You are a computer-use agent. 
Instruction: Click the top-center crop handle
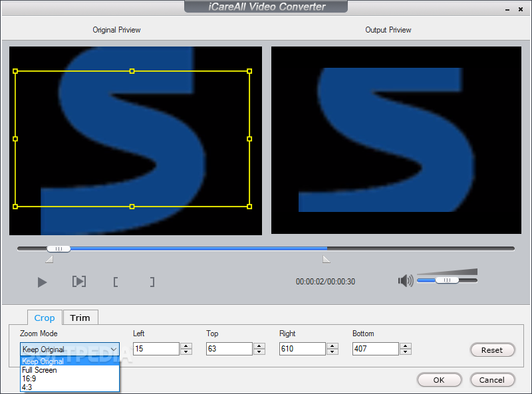coord(132,71)
